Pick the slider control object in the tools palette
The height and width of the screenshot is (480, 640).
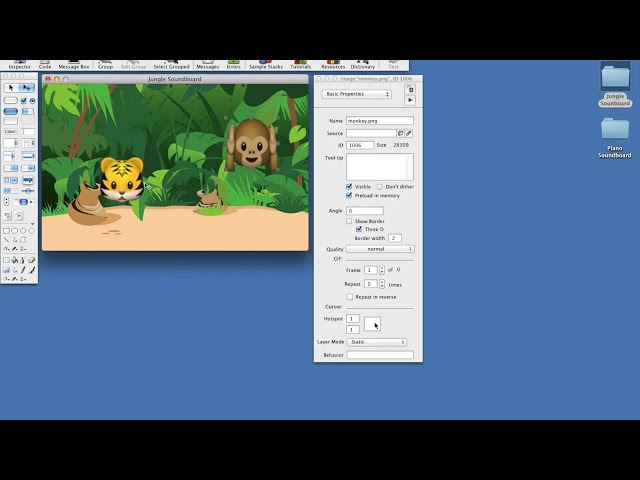pyautogui.click(x=28, y=191)
